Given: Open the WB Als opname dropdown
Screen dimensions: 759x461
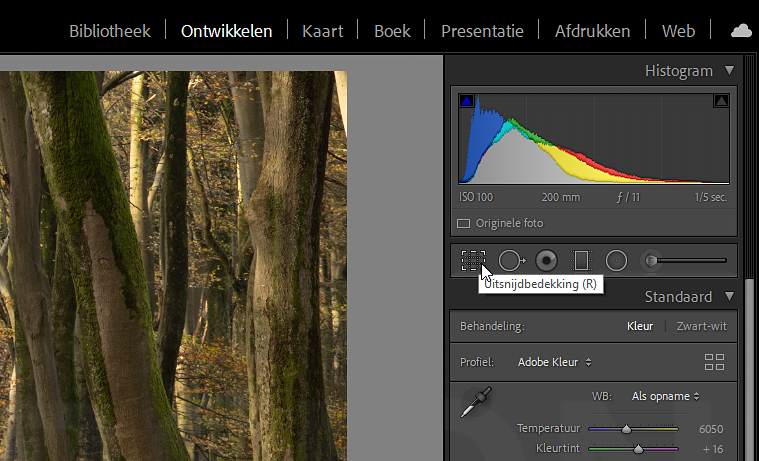Looking at the screenshot, I should [x=665, y=396].
